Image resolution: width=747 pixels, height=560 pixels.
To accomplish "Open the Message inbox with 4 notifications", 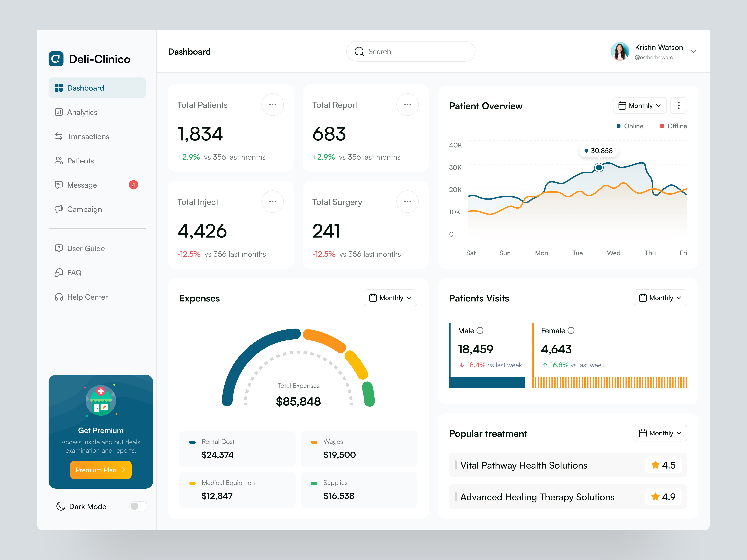I will pyautogui.click(x=82, y=185).
